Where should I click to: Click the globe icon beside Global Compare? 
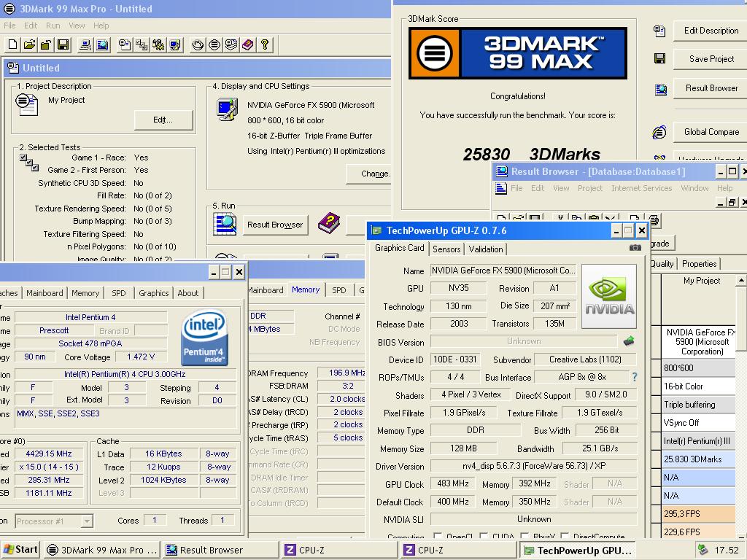coord(659,132)
